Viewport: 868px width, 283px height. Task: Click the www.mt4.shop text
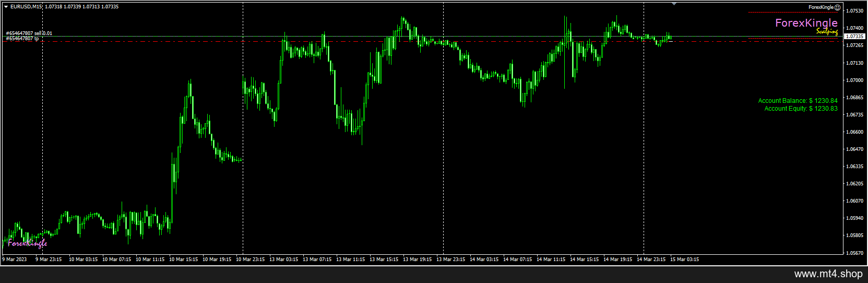point(829,274)
